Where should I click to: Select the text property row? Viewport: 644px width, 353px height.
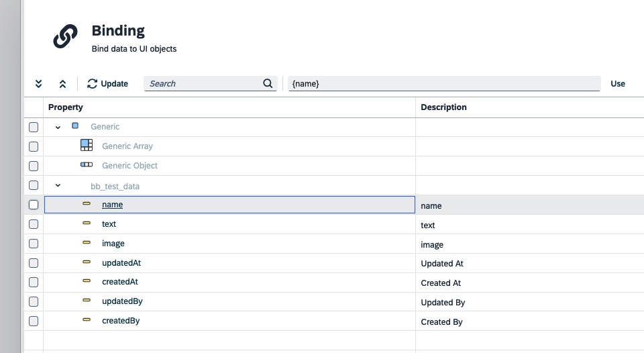(x=109, y=224)
